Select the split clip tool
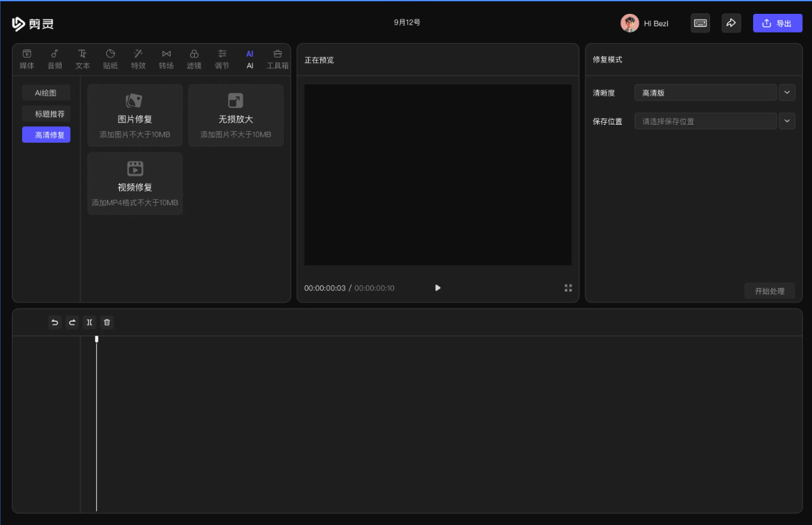Image resolution: width=812 pixels, height=525 pixels. [x=89, y=322]
